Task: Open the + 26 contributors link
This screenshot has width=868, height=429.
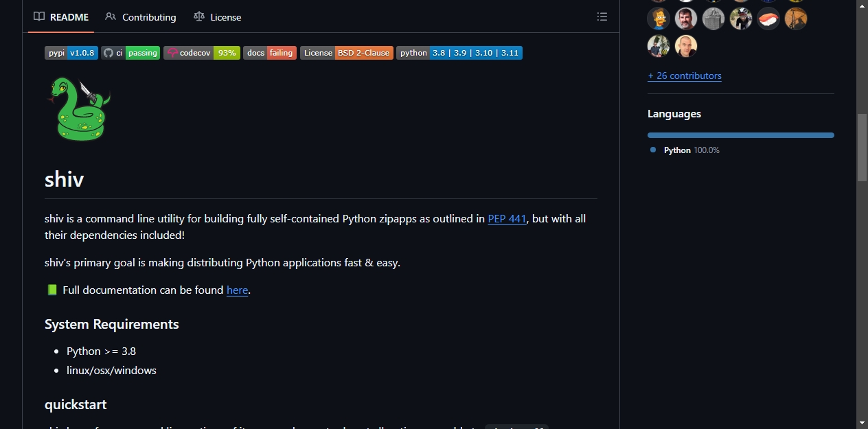Action: 685,76
